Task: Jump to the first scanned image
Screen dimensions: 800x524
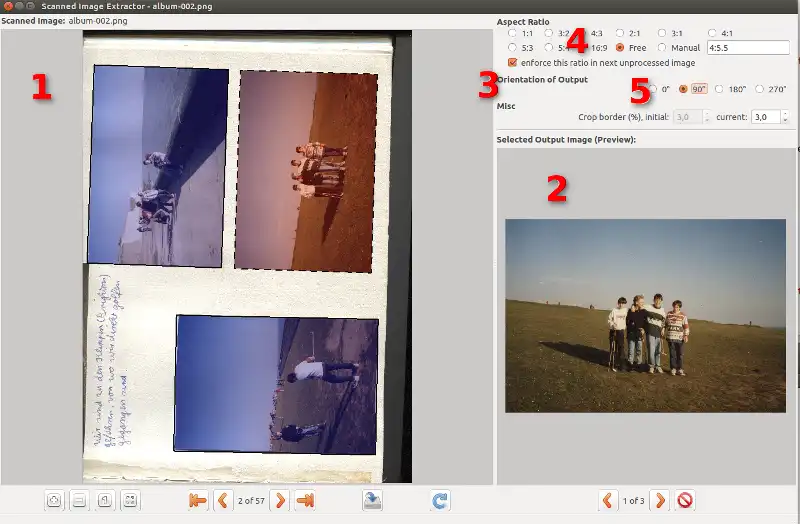Action: coord(197,501)
